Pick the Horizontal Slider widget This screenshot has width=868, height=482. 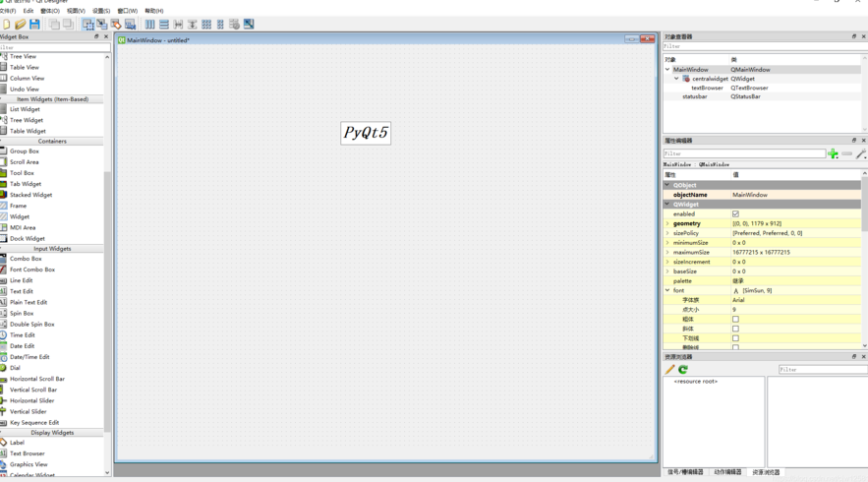32,400
